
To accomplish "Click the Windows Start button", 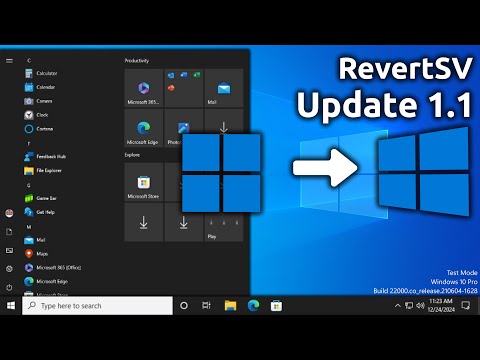I will [11, 306].
